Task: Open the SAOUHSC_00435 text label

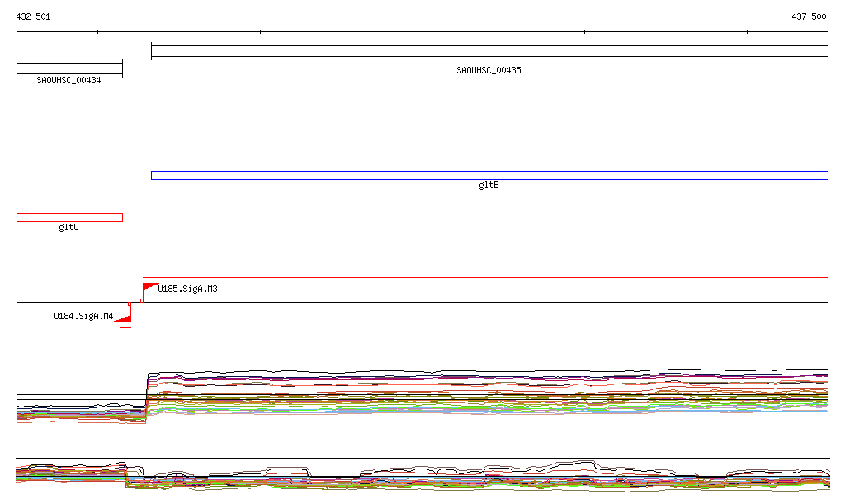Action: [489, 71]
